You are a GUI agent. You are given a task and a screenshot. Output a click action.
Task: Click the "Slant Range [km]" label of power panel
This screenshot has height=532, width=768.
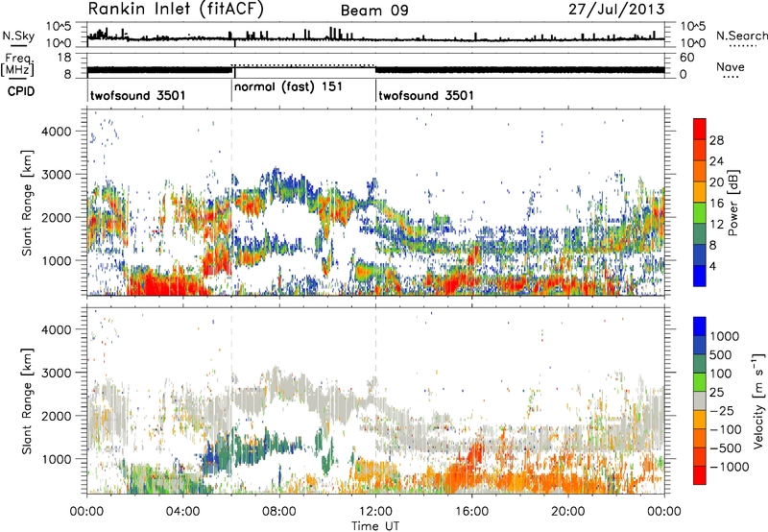pyautogui.click(x=27, y=203)
